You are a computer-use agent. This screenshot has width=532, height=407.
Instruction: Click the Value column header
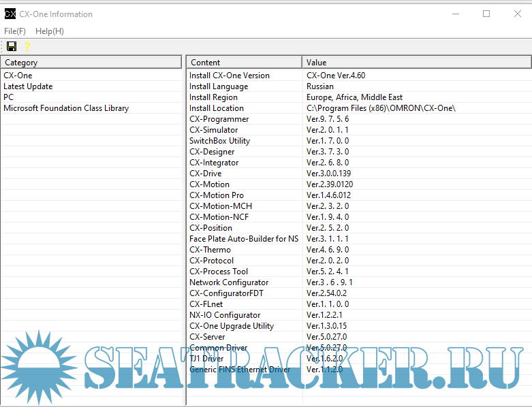(416, 63)
